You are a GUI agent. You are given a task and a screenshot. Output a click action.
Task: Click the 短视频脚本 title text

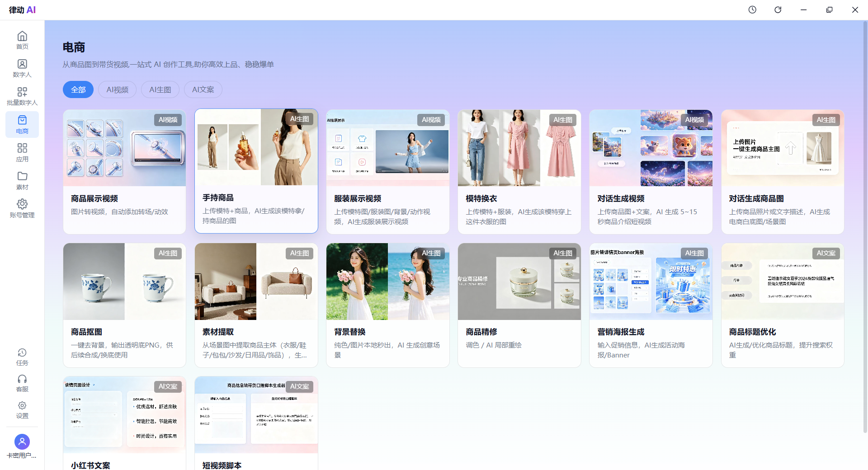pos(222,465)
